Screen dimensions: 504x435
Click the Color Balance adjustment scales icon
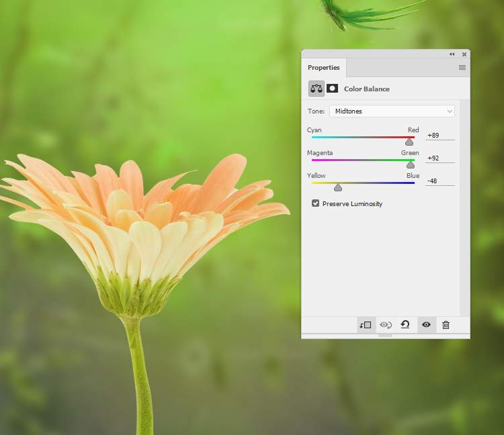[x=317, y=89]
